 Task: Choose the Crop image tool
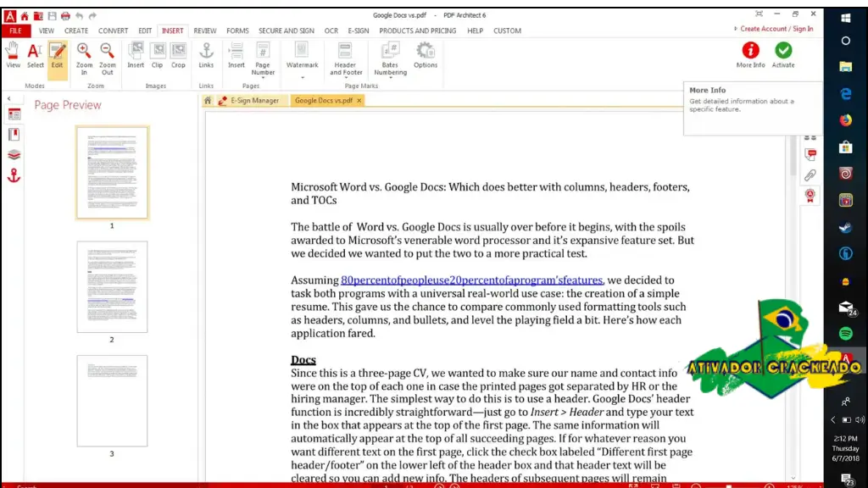click(x=178, y=55)
